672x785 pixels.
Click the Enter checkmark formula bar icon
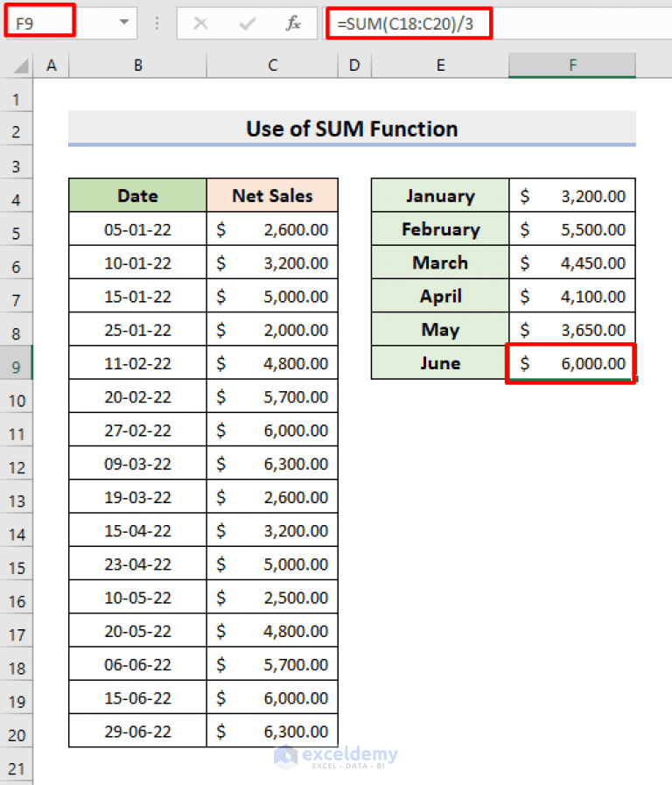247,23
